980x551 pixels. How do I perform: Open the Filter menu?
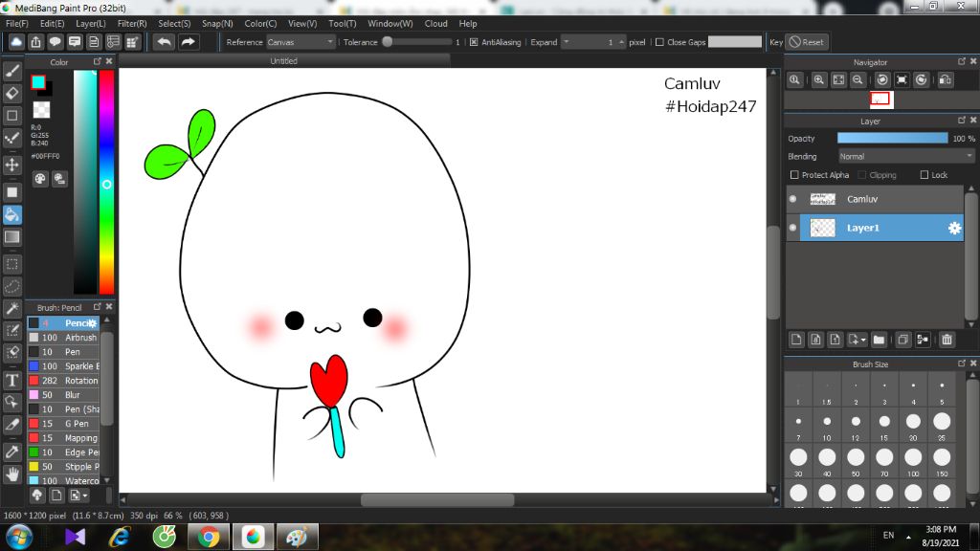[x=132, y=24]
